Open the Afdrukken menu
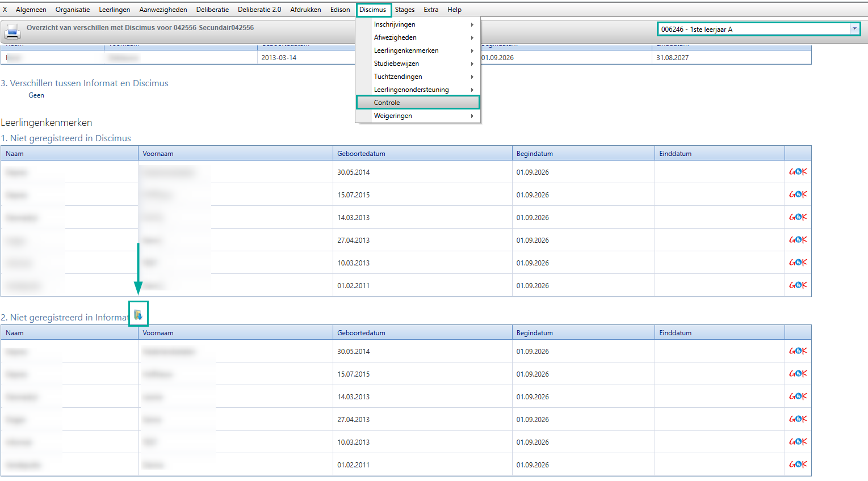 (306, 10)
